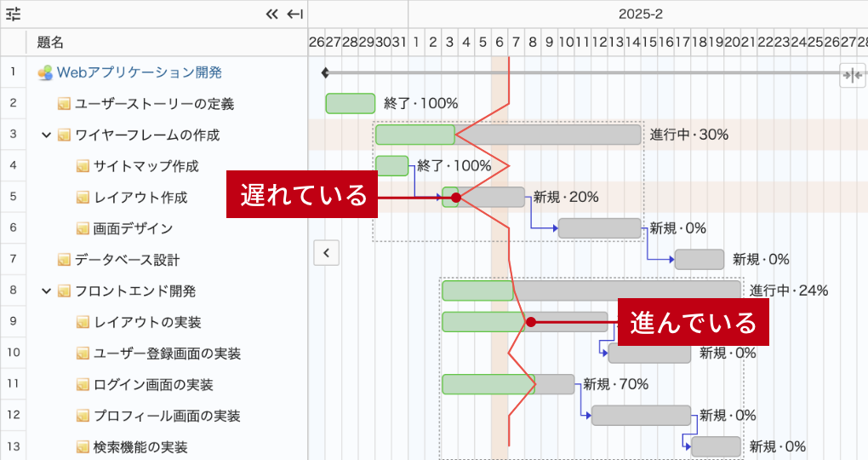Click the 検索機能の実装 gray Gantt bar
Viewport: 868px width, 460px height.
point(716,446)
